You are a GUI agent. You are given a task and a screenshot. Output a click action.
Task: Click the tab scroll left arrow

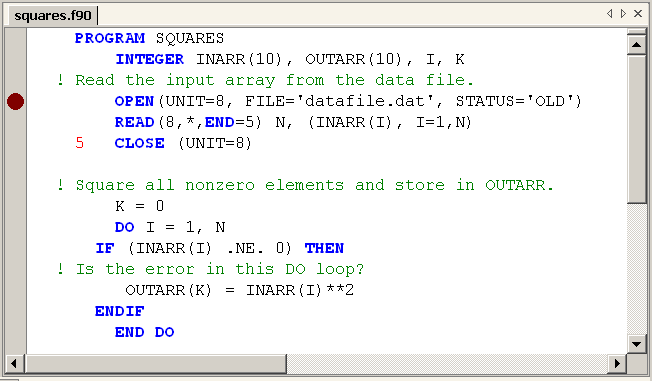(x=609, y=13)
